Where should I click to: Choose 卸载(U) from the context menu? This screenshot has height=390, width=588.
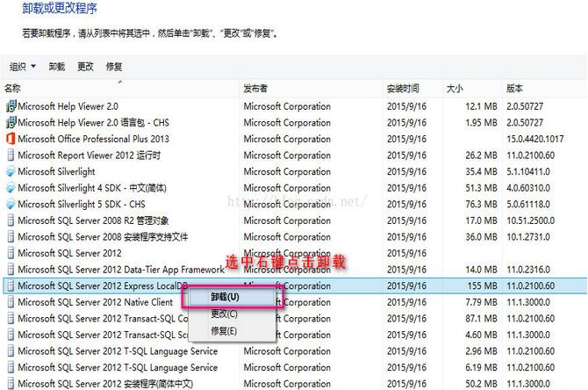pos(232,297)
